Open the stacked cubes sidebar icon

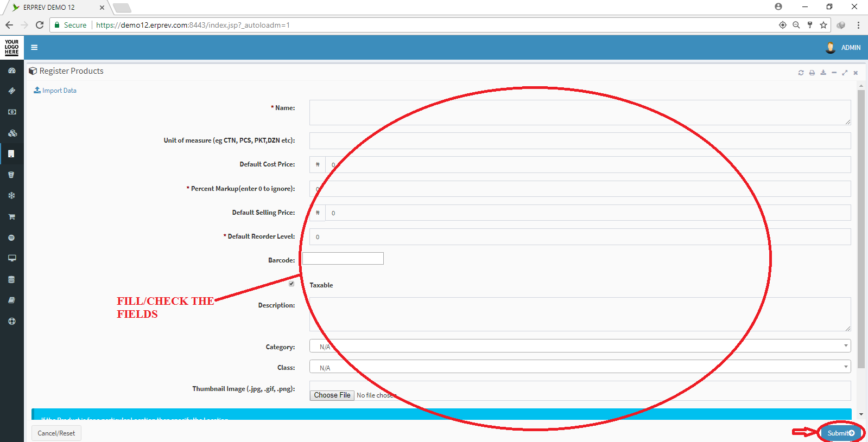point(12,133)
